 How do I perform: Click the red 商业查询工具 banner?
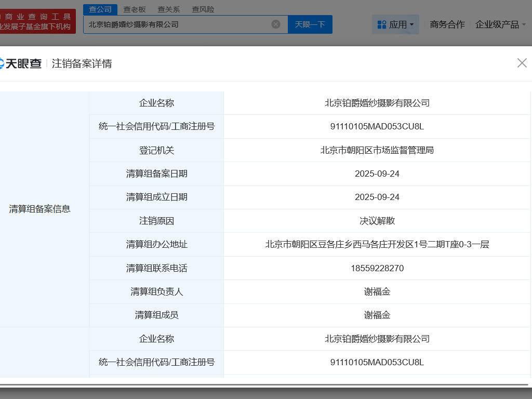tap(36, 21)
